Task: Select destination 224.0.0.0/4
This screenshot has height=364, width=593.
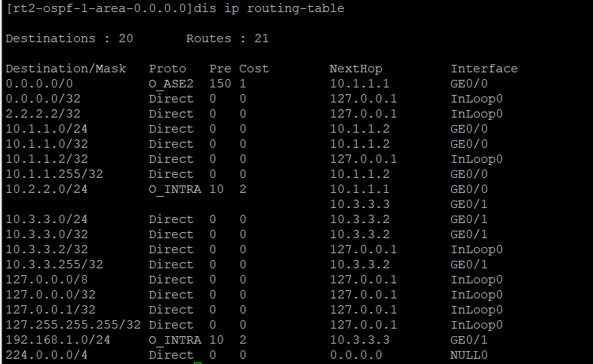Action: [x=47, y=356]
